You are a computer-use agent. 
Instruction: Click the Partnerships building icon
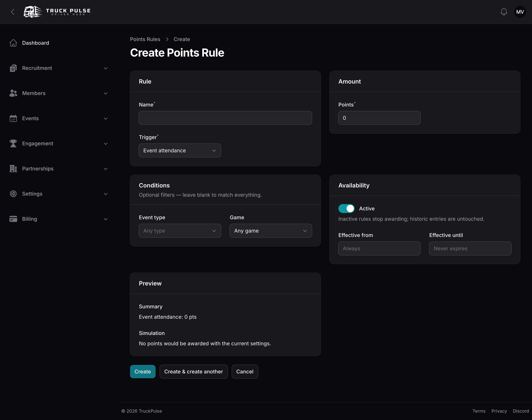(13, 169)
